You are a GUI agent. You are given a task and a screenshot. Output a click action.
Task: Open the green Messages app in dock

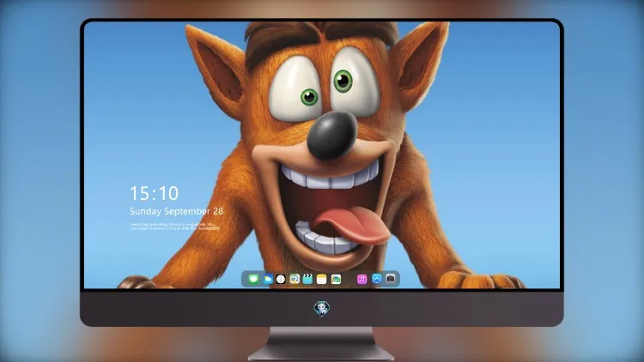[x=253, y=279]
